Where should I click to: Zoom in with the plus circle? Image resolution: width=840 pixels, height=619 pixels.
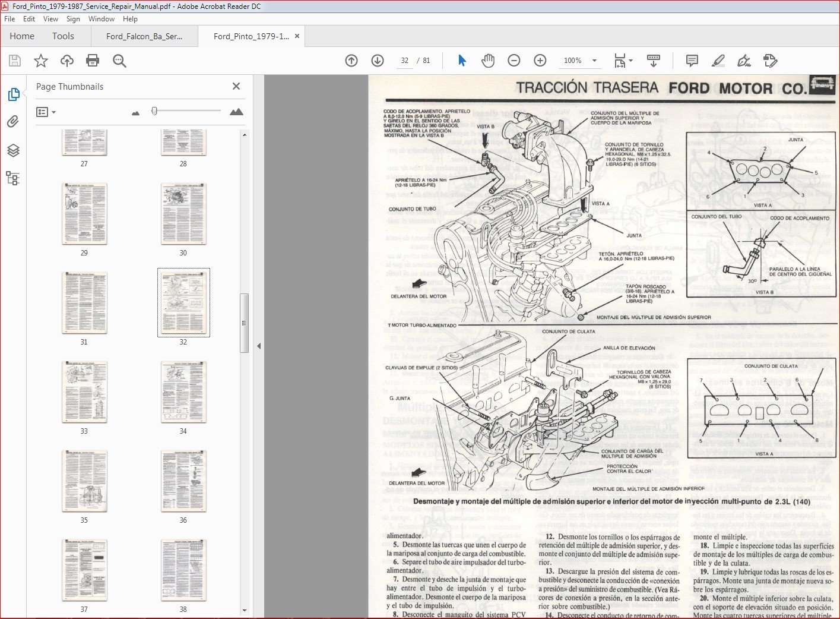coord(540,61)
